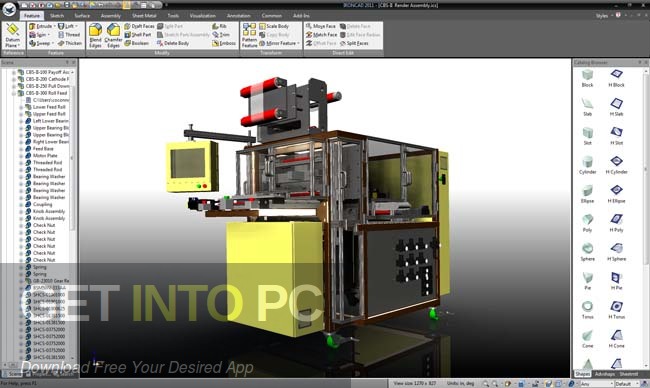Open the Datum Plane dropdown arrow
The width and height of the screenshot is (650, 388).
[x=19, y=46]
